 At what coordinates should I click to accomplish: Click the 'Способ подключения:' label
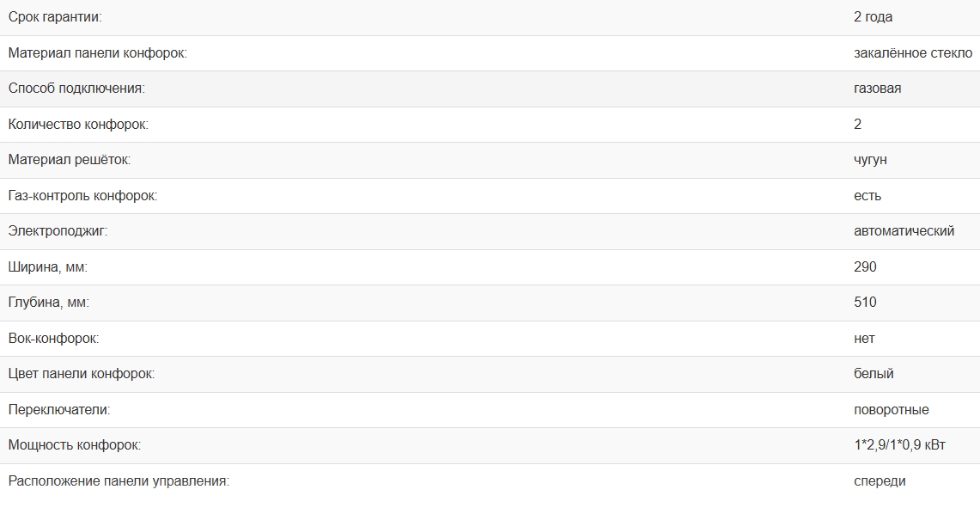76,89
